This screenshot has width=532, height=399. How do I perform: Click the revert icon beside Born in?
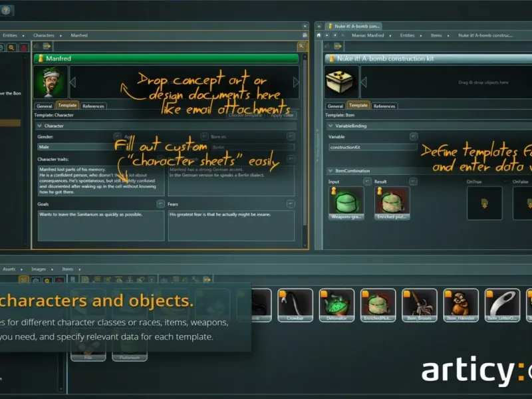pyautogui.click(x=291, y=136)
